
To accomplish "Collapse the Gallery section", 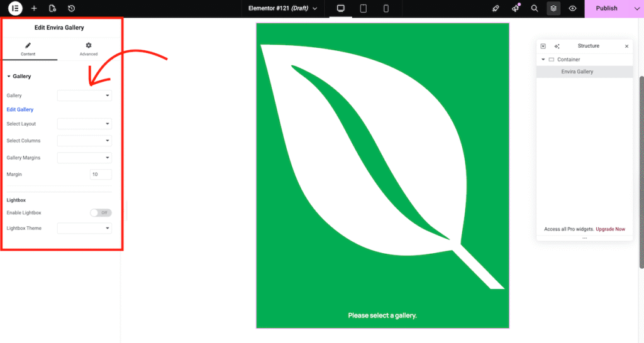I will tap(19, 76).
